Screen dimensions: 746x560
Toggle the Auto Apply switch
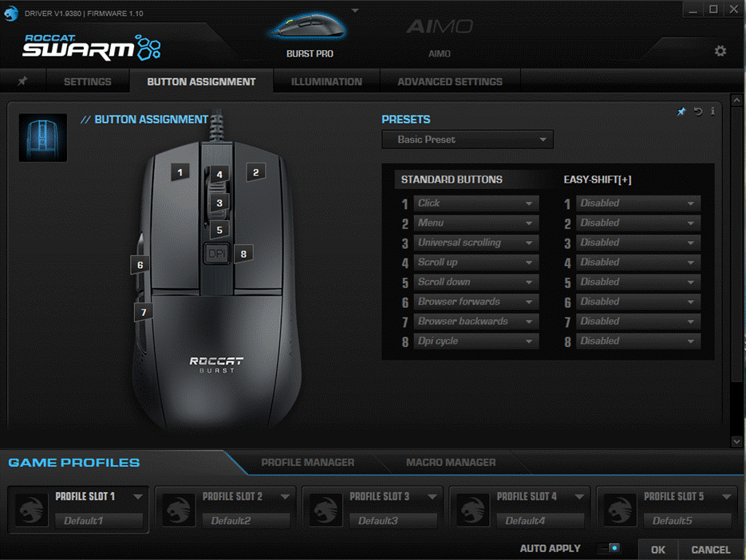tap(610, 548)
